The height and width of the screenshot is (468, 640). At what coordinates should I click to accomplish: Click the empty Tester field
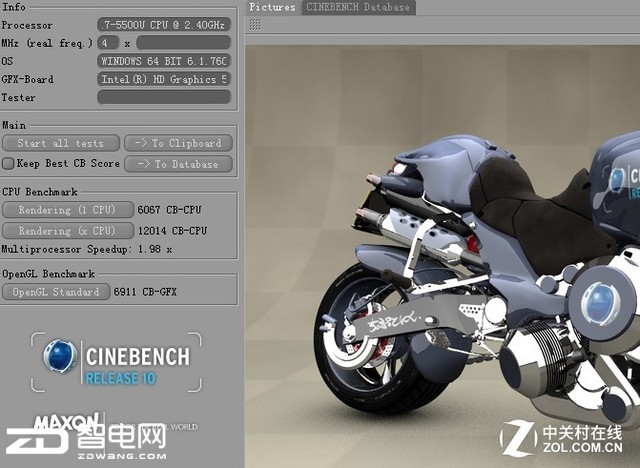click(x=164, y=97)
